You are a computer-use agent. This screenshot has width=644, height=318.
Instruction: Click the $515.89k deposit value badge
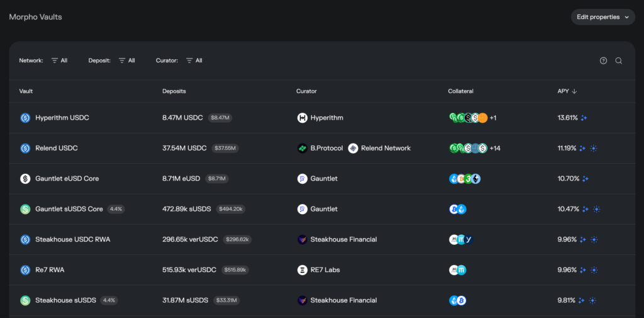click(x=235, y=270)
